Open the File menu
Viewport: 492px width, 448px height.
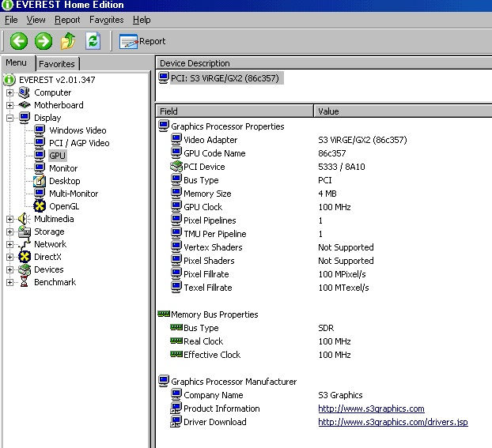click(x=11, y=20)
